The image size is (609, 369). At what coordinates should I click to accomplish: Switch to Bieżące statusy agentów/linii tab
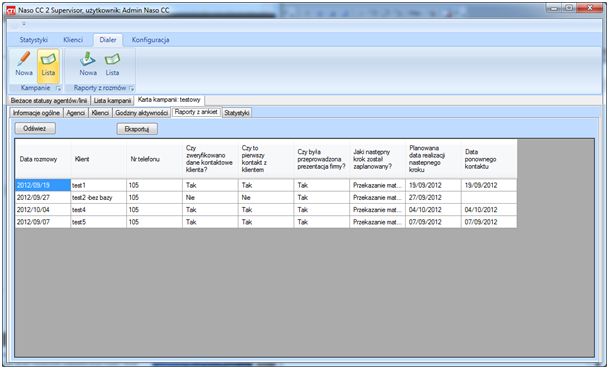click(x=49, y=101)
